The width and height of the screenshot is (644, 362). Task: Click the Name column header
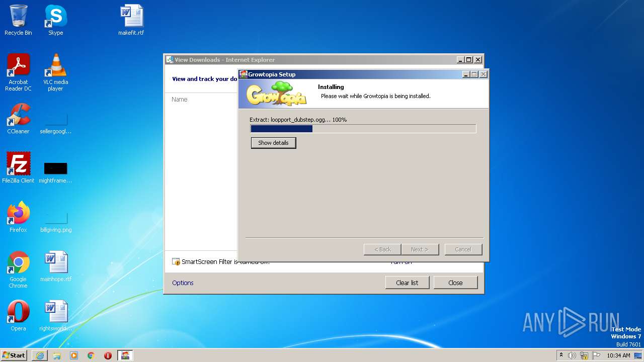pos(180,100)
